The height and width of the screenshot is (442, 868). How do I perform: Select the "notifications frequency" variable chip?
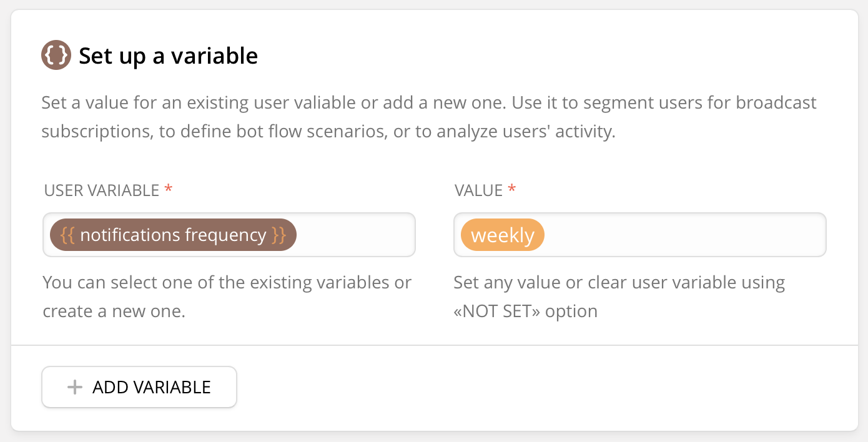pos(173,235)
